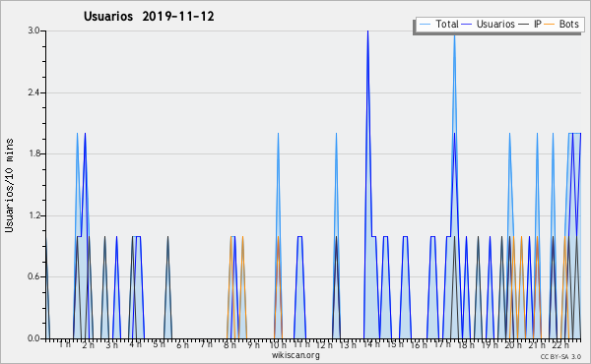Click the '18 h' x-axis label
Image resolution: width=591 pixels, height=364 pixels.
466,344
